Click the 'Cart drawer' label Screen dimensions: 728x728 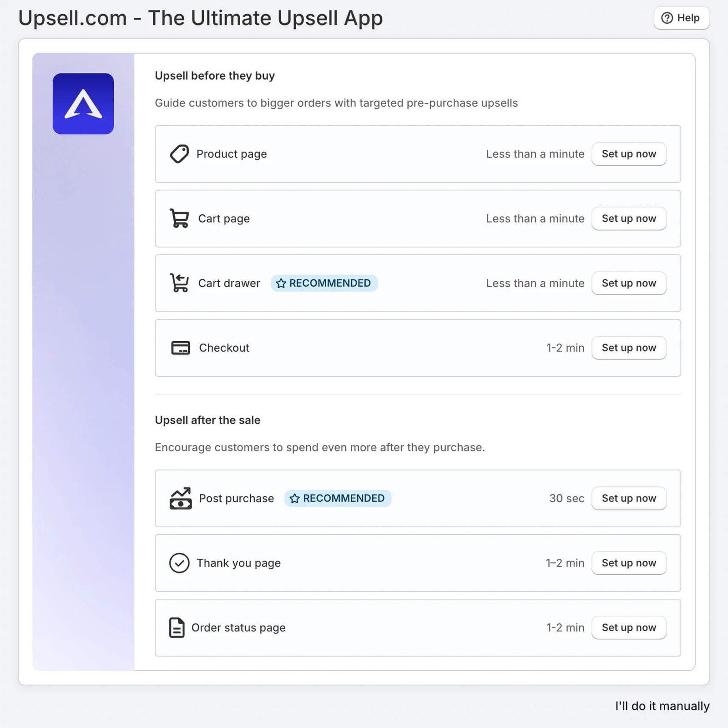pyautogui.click(x=229, y=283)
